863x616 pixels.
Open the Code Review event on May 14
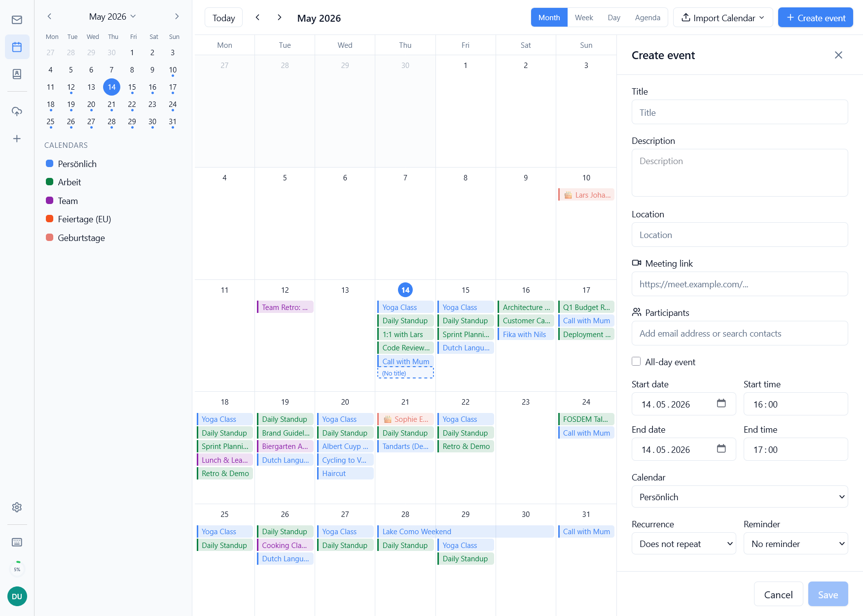coord(405,347)
